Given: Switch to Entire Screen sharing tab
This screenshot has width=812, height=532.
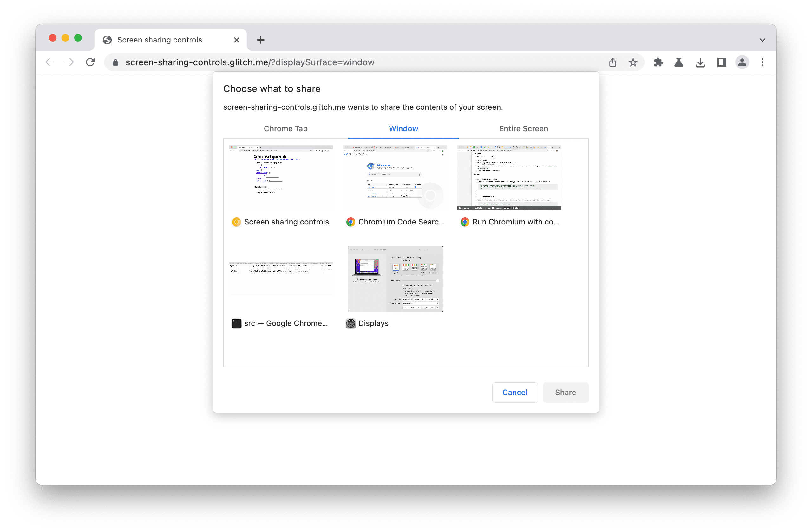Looking at the screenshot, I should 523,128.
